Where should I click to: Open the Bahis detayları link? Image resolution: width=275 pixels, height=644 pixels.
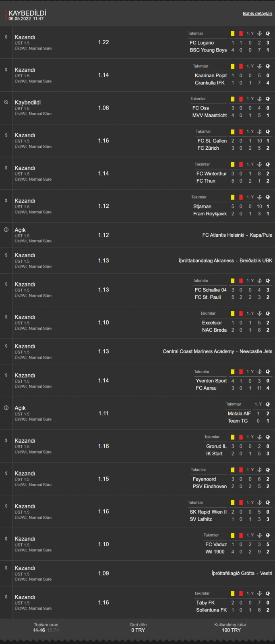(257, 14)
